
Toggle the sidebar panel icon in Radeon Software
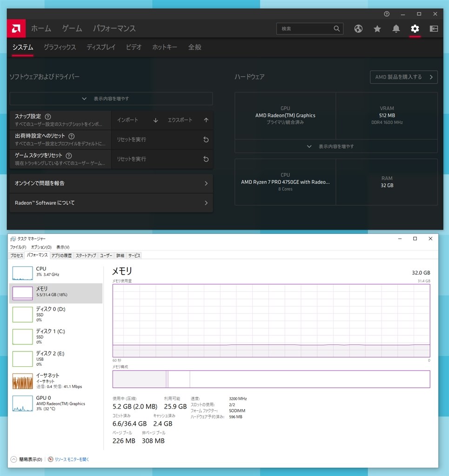(x=434, y=28)
